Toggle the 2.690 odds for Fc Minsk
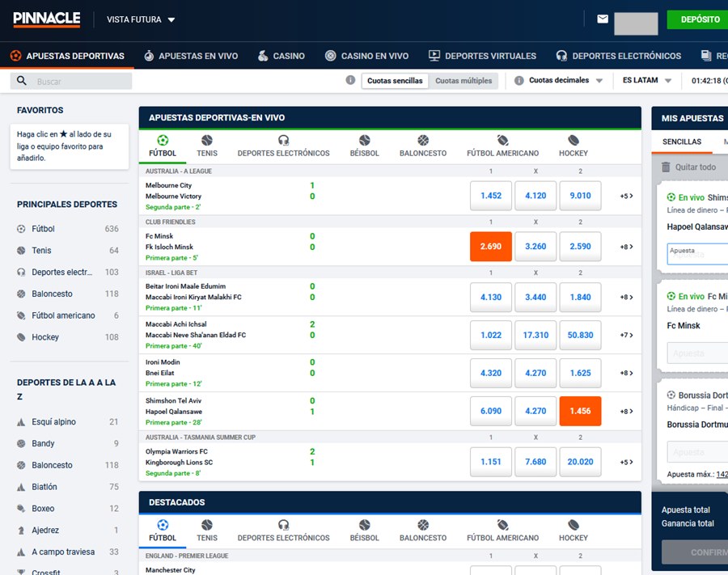This screenshot has width=728, height=575. tap(491, 247)
